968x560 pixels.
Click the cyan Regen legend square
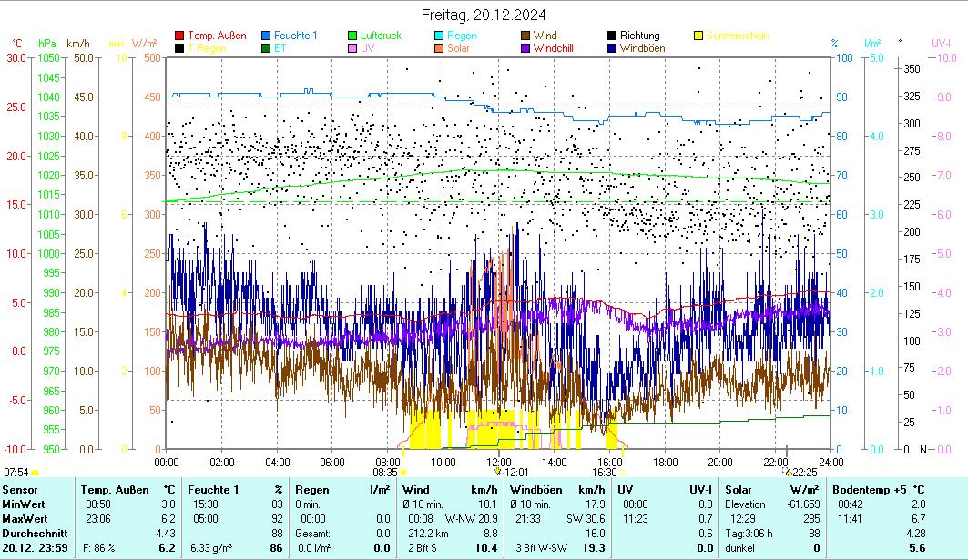point(440,36)
